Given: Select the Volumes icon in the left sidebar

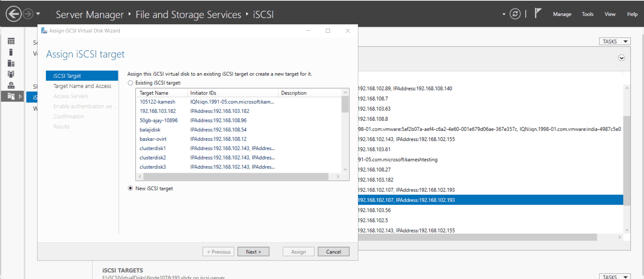Looking at the screenshot, I should [11, 52].
